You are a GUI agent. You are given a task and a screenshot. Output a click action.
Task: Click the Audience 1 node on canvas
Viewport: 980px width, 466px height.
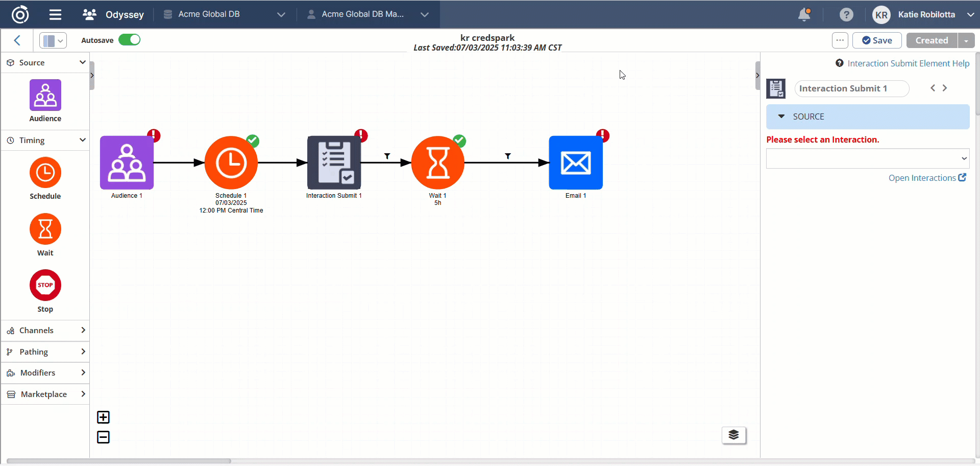127,162
